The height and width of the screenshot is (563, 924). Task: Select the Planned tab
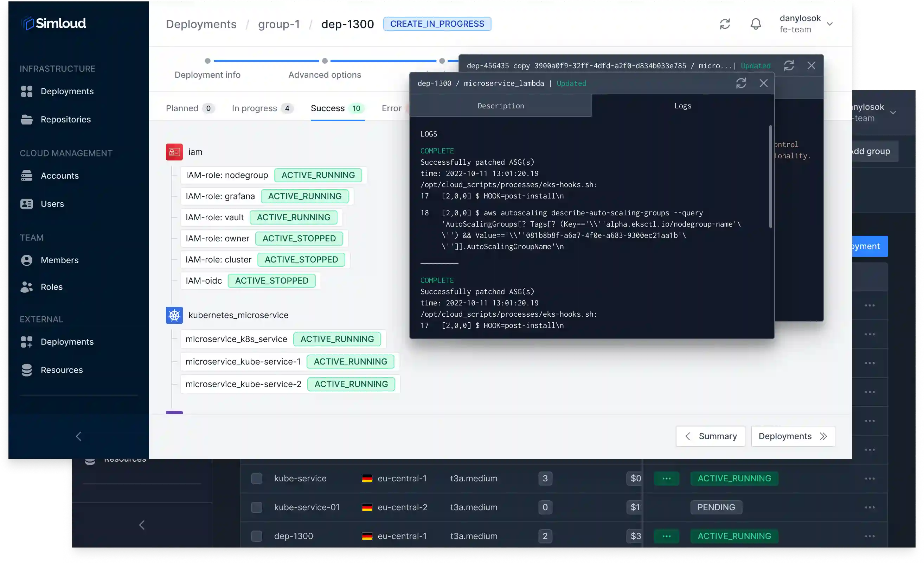[x=190, y=108]
